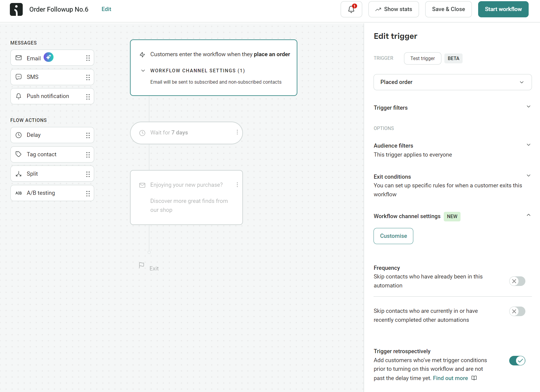Screen dimensions: 540x392
Task: Open the email node options menu
Action: [x=238, y=185]
